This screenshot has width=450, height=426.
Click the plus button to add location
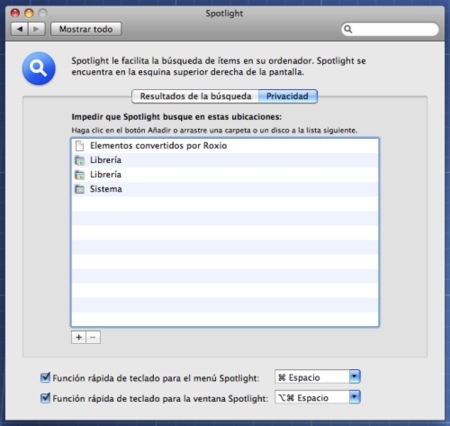click(x=79, y=337)
